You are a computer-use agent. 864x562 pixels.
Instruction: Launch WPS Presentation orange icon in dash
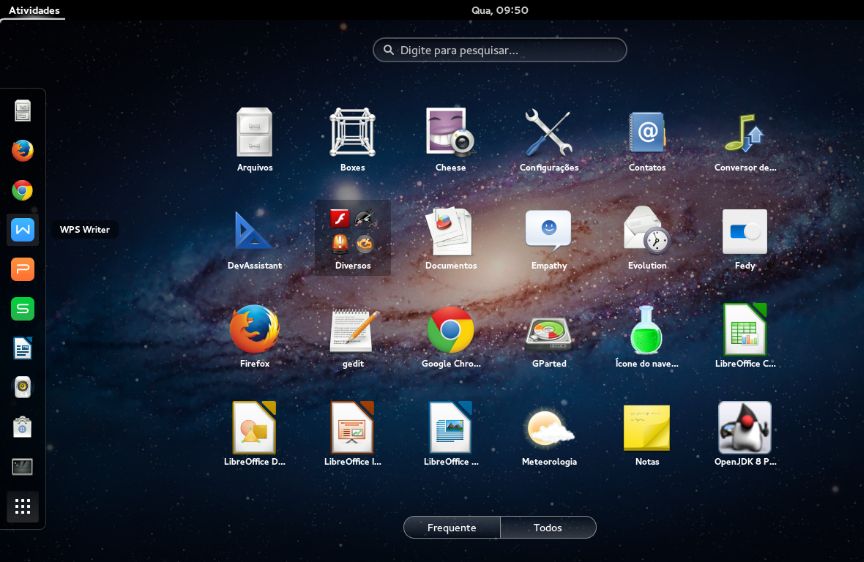tap(23, 269)
